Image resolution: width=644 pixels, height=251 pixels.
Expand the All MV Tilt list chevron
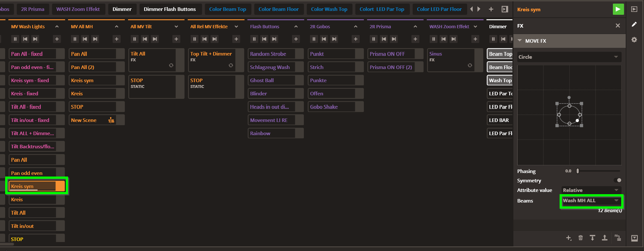(x=176, y=26)
